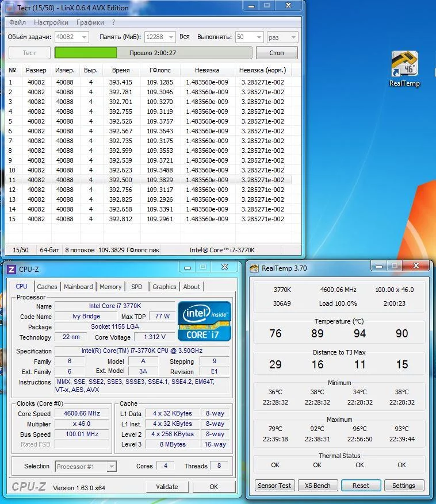The image size is (436, 504).
Task: Select row 11 with 109.3829 GFlops
Action: pos(148,180)
